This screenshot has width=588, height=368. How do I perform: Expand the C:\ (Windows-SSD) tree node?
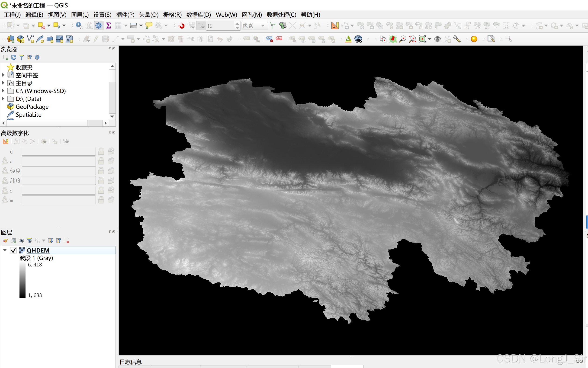[3, 91]
